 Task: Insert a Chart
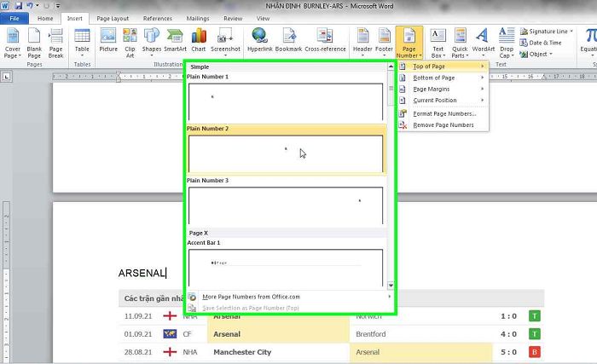pos(199,40)
